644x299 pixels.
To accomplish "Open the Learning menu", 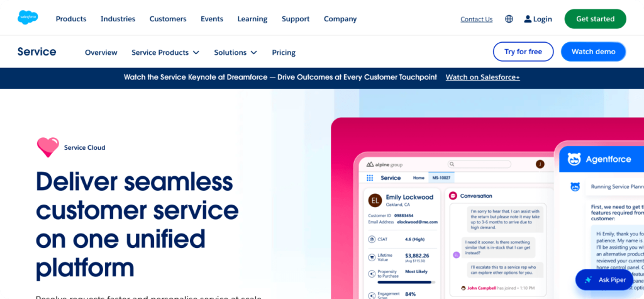I will (x=252, y=19).
